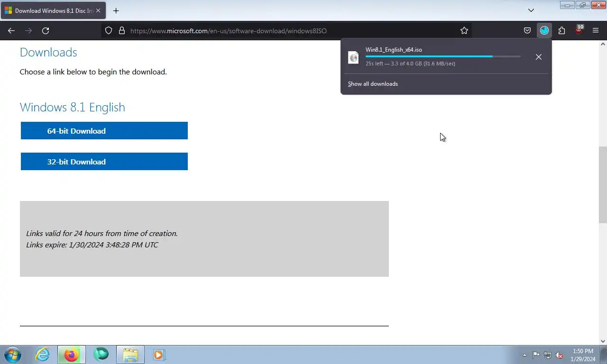Open the shield tracking protection icon
607x364 pixels.
(x=109, y=30)
